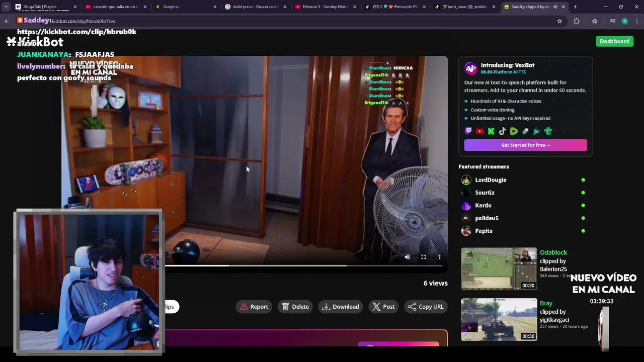Close the MugaTale Players tab
The image size is (644, 362).
click(75, 7)
